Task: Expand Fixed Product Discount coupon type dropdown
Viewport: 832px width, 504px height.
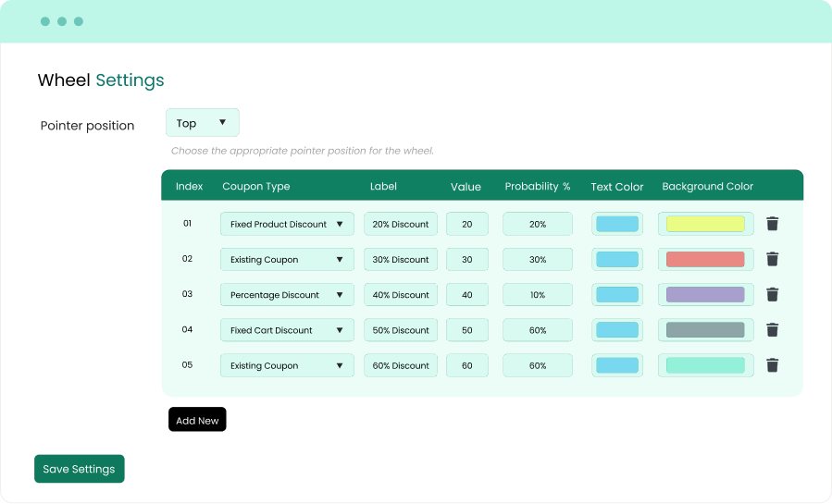Action: [287, 224]
